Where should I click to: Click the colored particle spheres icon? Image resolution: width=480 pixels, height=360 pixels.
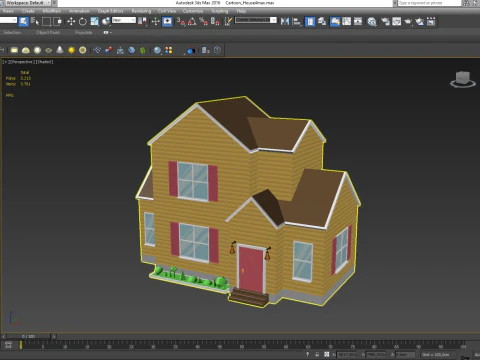169,50
